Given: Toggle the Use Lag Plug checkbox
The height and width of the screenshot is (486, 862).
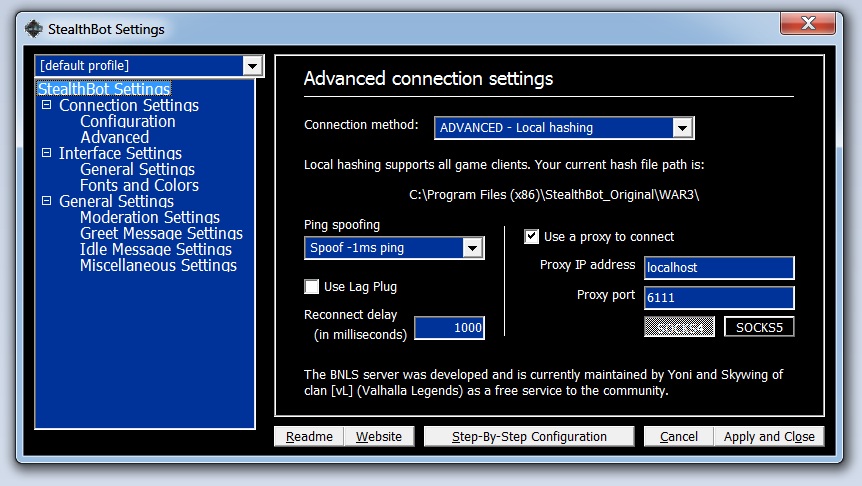Looking at the screenshot, I should (312, 286).
